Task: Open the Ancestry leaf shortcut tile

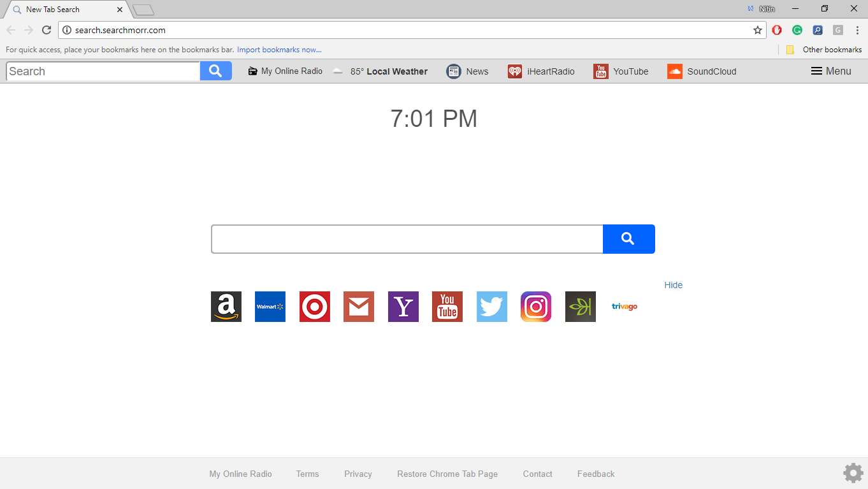Action: pyautogui.click(x=581, y=307)
